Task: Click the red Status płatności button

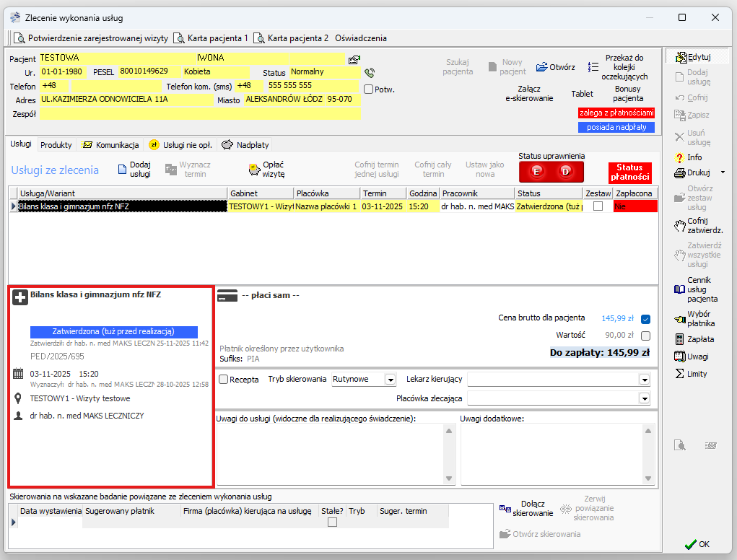Action: [x=629, y=172]
